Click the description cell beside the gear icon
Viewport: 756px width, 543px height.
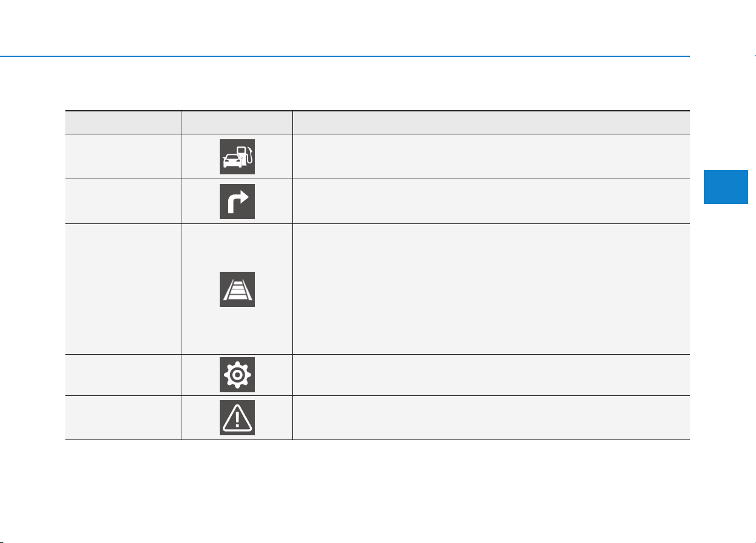point(491,375)
